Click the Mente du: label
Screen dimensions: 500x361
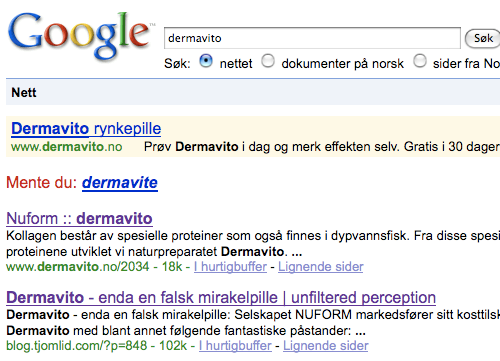(42, 183)
